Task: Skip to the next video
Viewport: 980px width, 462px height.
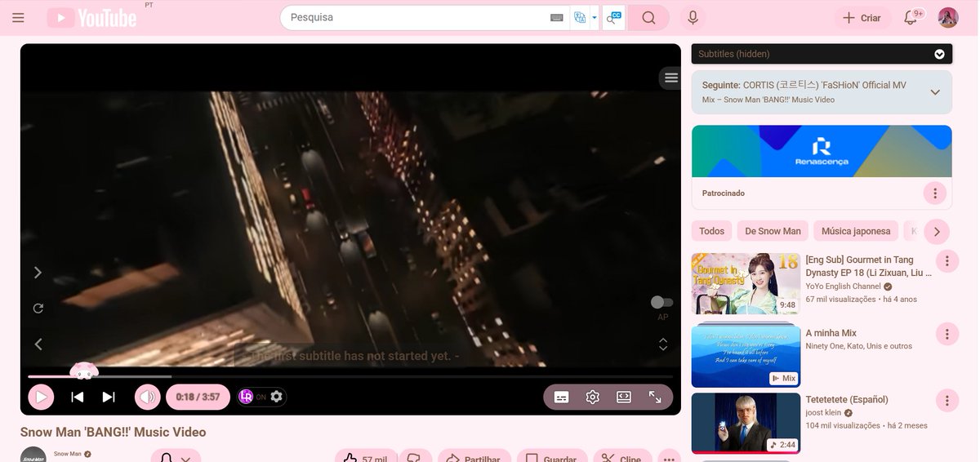Action: click(x=109, y=398)
